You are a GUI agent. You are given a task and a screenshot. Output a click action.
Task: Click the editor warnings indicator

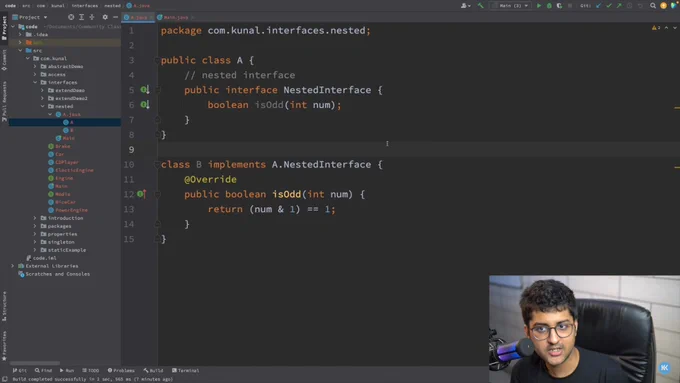point(656,28)
